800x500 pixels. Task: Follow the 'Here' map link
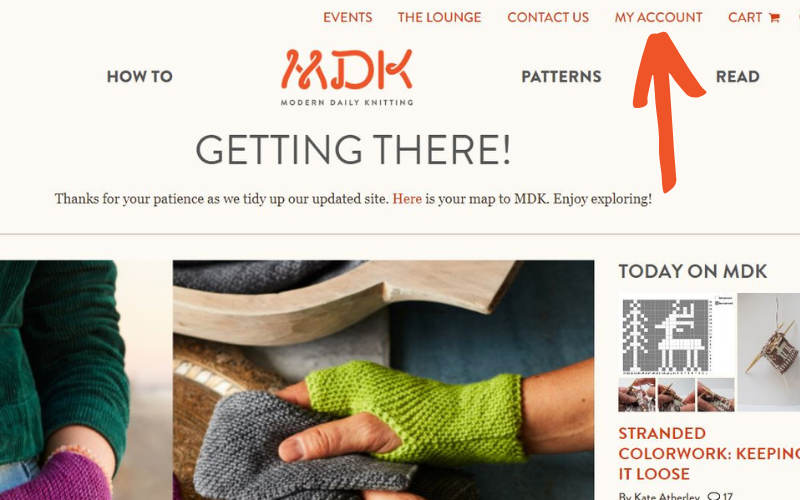point(407,198)
